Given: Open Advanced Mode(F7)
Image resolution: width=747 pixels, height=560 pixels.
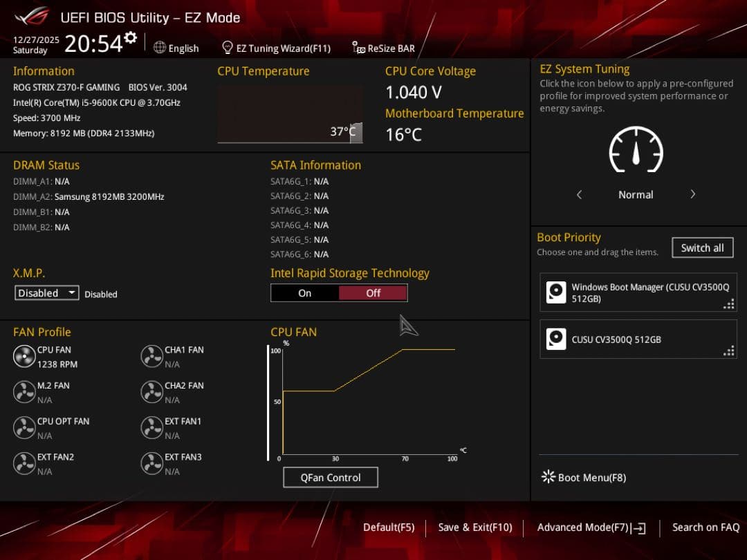Looking at the screenshot, I should tap(591, 528).
